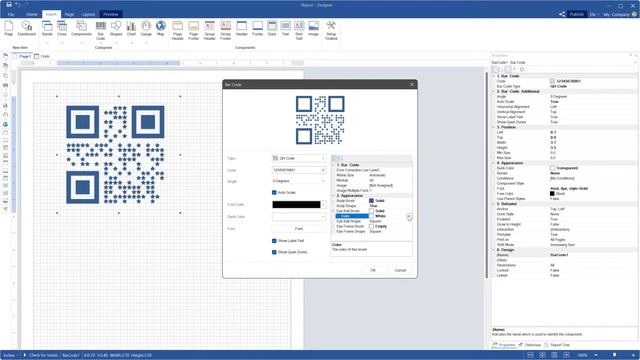The image size is (640, 360).
Task: Switch to the Page ribbon tab
Action: 69,14
